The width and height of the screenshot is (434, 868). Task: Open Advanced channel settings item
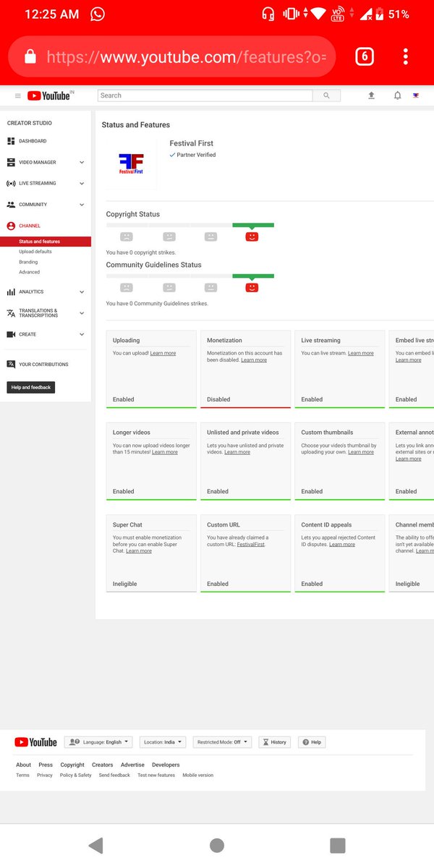click(30, 272)
